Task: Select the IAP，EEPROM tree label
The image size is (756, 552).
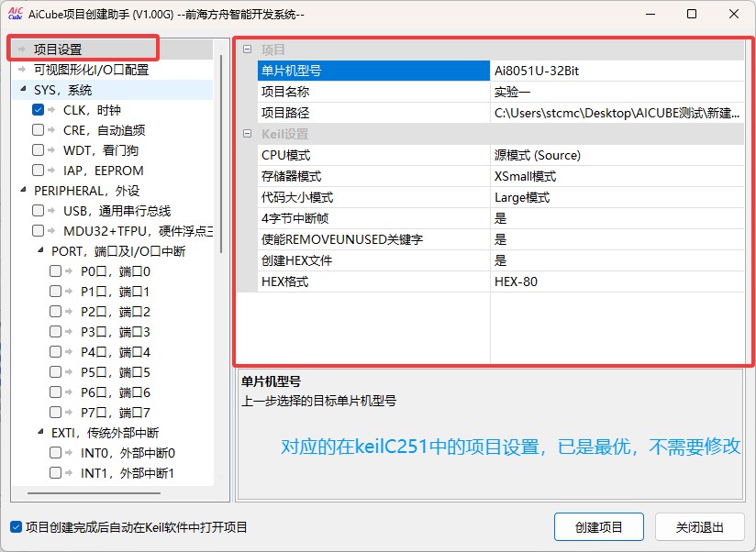Action: click(x=103, y=171)
